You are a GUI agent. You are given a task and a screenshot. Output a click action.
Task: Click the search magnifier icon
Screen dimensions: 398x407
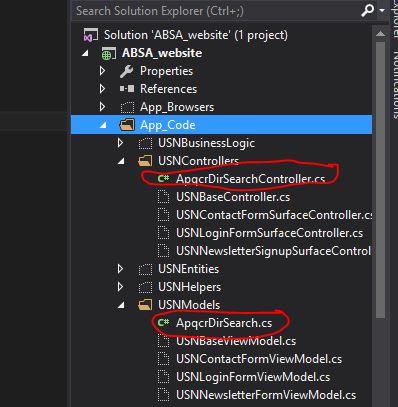(x=368, y=11)
